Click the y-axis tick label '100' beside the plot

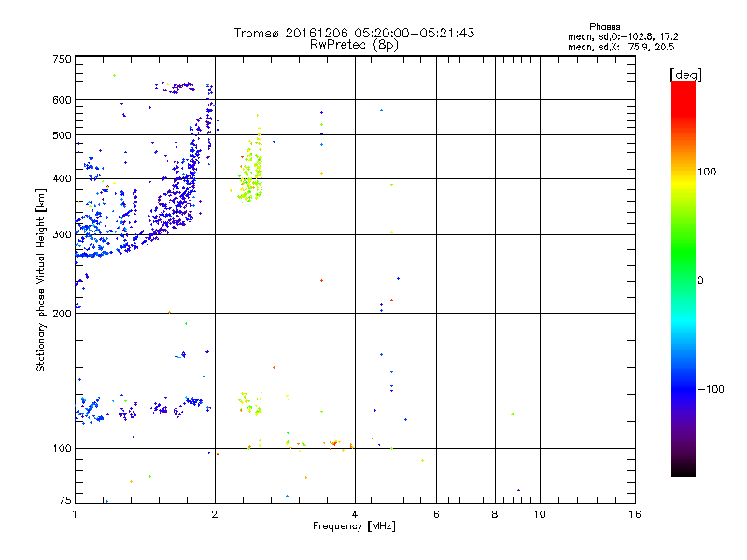click(x=62, y=448)
